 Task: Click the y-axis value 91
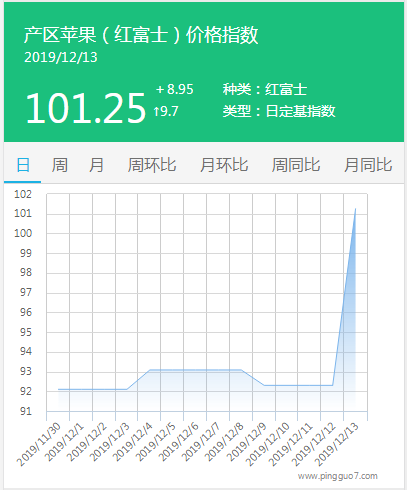coord(26,411)
